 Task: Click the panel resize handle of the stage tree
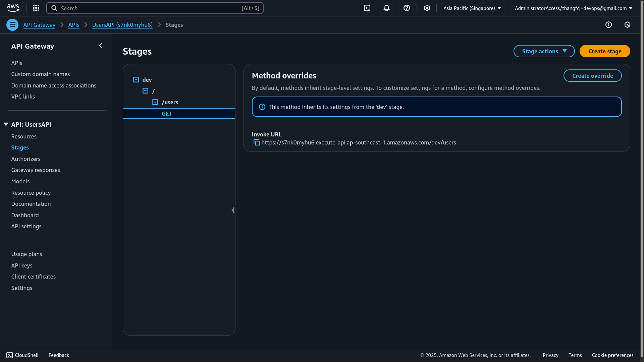coord(233,210)
